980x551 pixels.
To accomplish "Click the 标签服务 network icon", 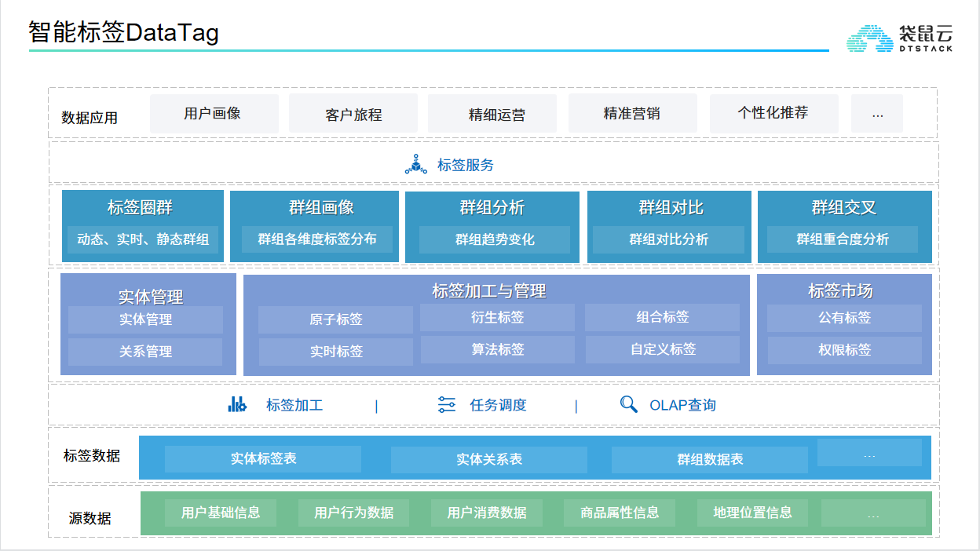I will (415, 164).
